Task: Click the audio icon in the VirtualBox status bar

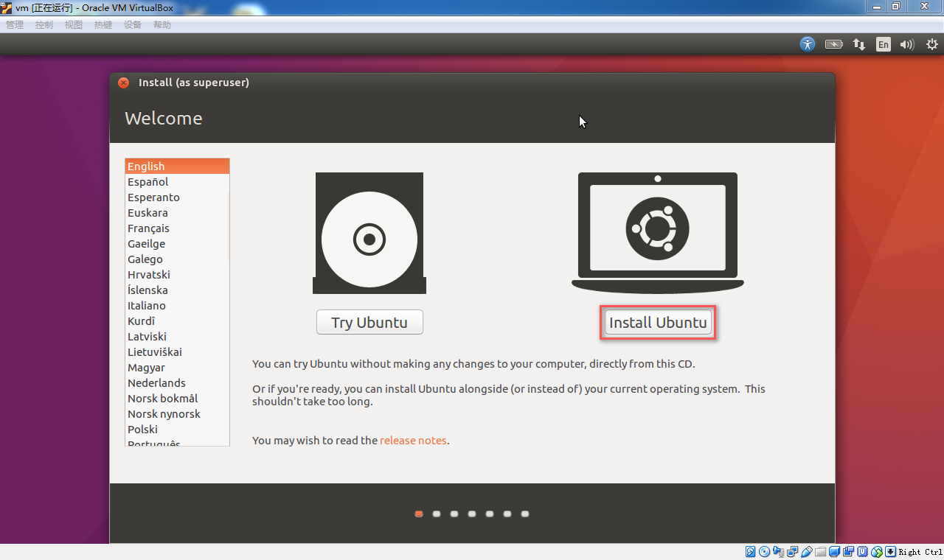Action: click(777, 551)
